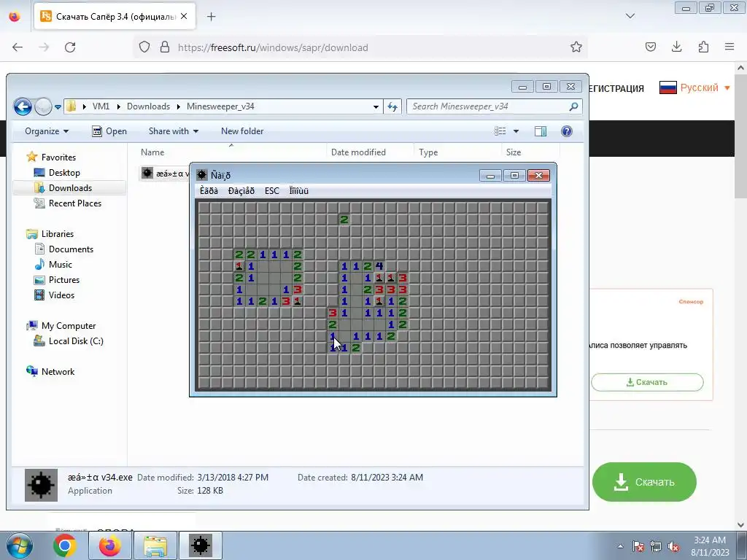Open the recent pages dropdown in Explorer
Screen dimensions: 747x560
tap(58, 106)
